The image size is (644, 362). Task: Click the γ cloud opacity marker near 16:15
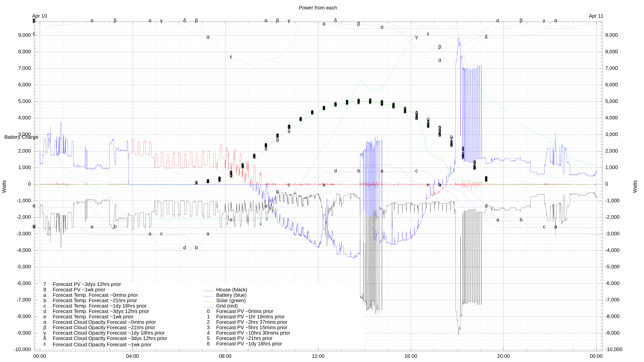pyautogui.click(x=416, y=37)
